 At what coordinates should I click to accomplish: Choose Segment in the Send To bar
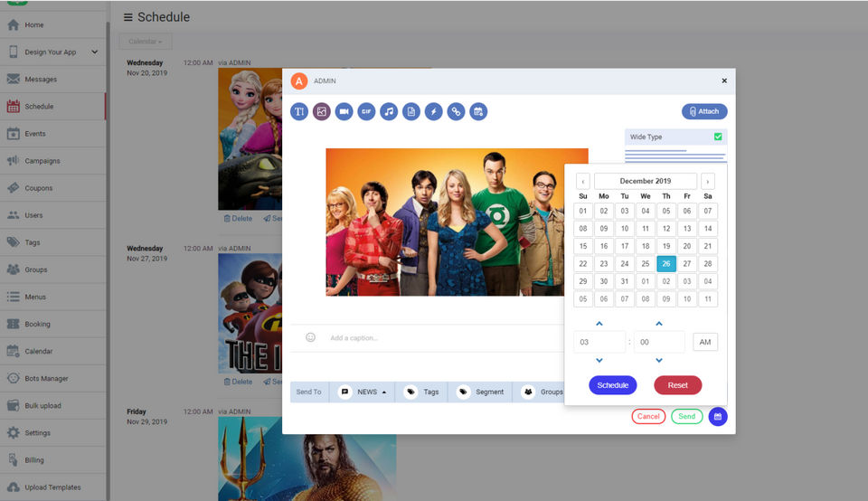[480, 392]
